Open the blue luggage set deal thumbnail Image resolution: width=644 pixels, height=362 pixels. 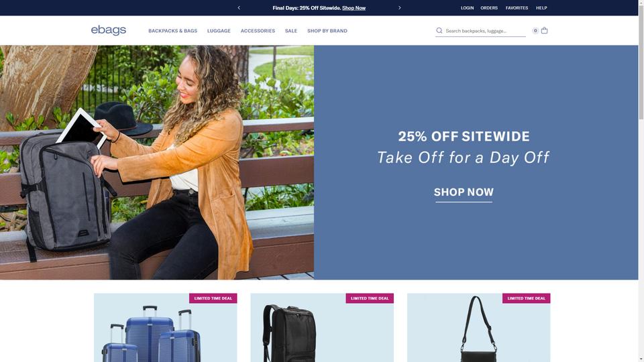(x=165, y=328)
